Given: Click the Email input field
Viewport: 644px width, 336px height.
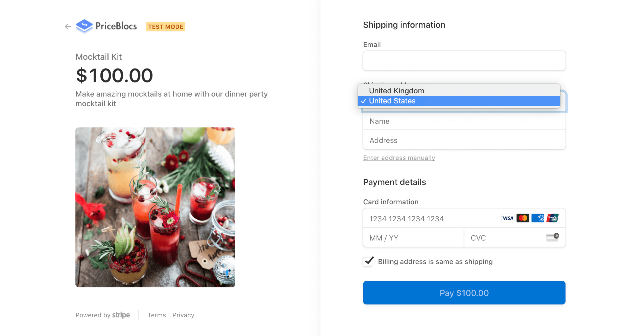Looking at the screenshot, I should point(464,60).
